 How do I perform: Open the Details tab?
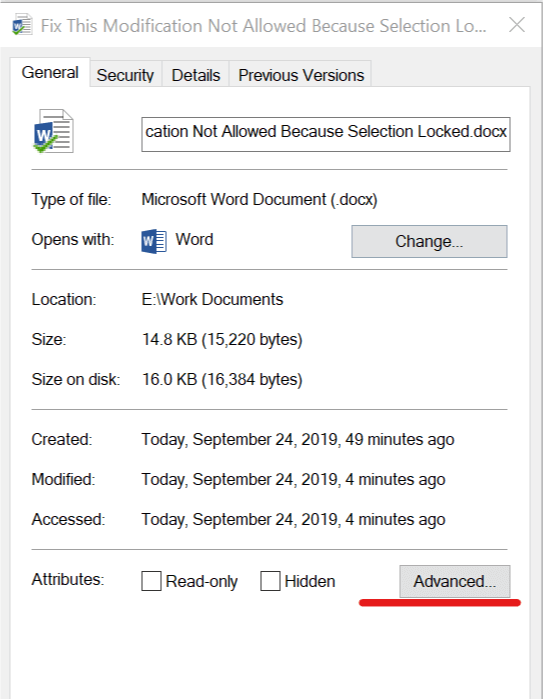coord(196,74)
